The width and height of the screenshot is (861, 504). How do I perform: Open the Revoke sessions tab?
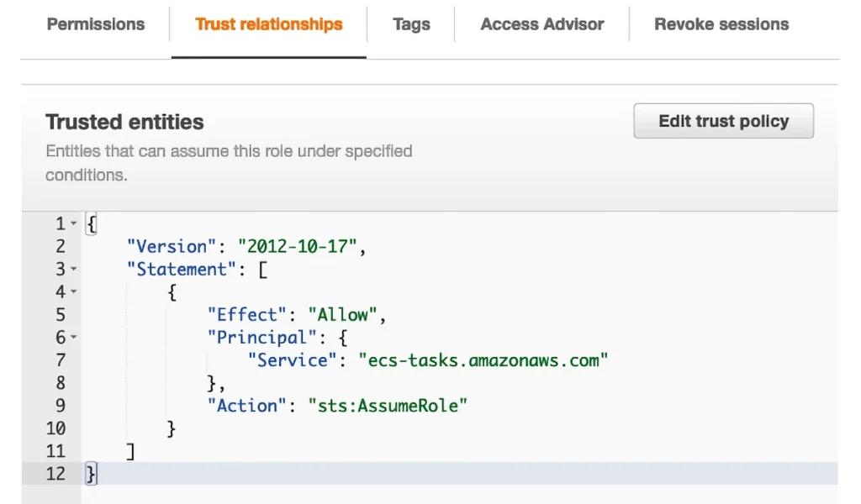(x=721, y=24)
